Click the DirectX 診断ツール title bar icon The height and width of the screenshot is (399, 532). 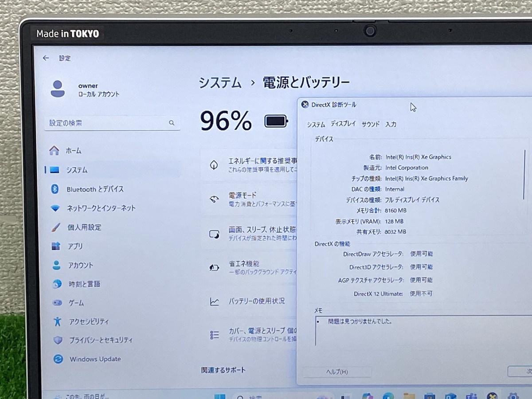pyautogui.click(x=305, y=105)
